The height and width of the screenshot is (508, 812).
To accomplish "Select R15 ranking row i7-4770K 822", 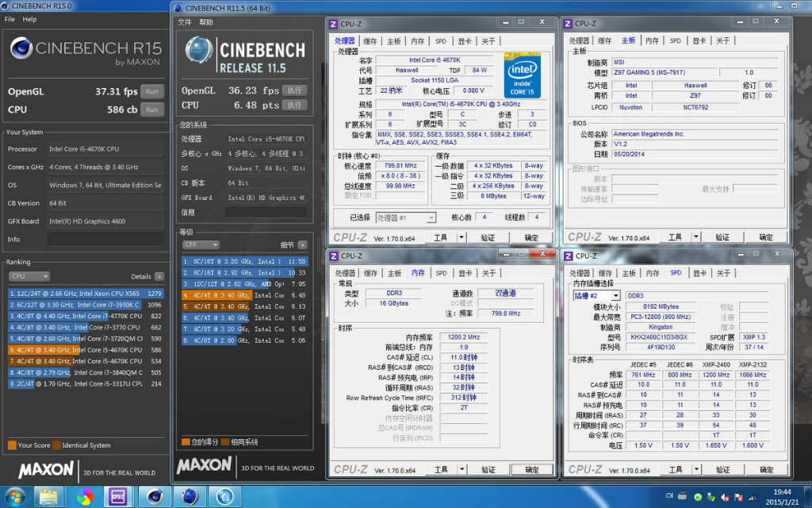I will point(86,316).
